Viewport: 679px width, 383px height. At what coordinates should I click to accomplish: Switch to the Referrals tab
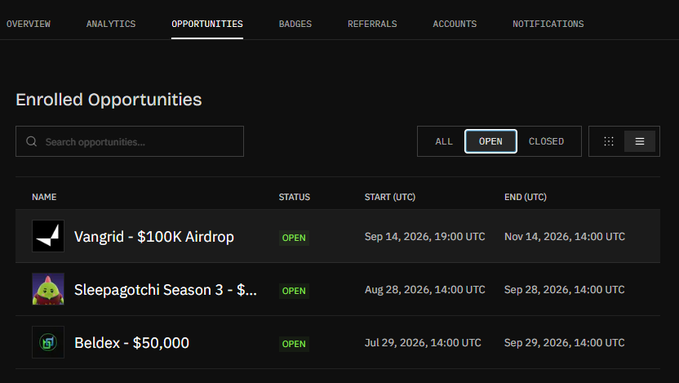(x=372, y=24)
